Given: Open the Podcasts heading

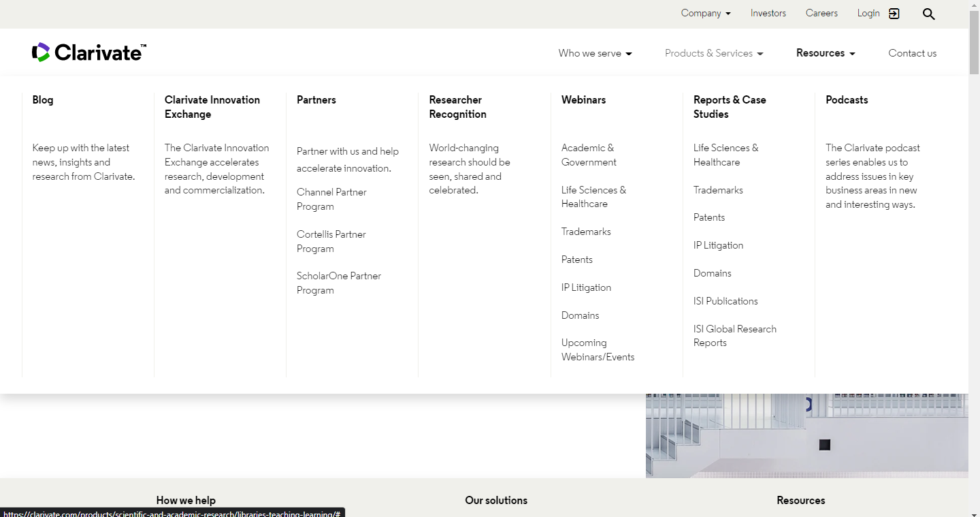Looking at the screenshot, I should click(847, 99).
